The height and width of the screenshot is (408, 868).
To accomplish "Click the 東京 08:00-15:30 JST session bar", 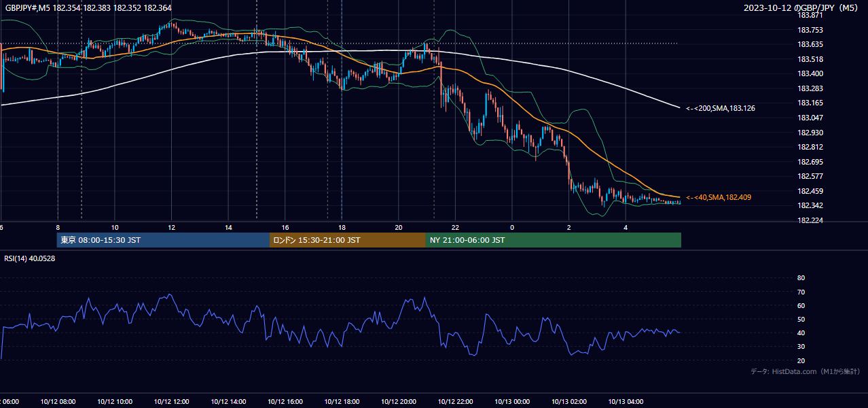I will click(x=163, y=240).
